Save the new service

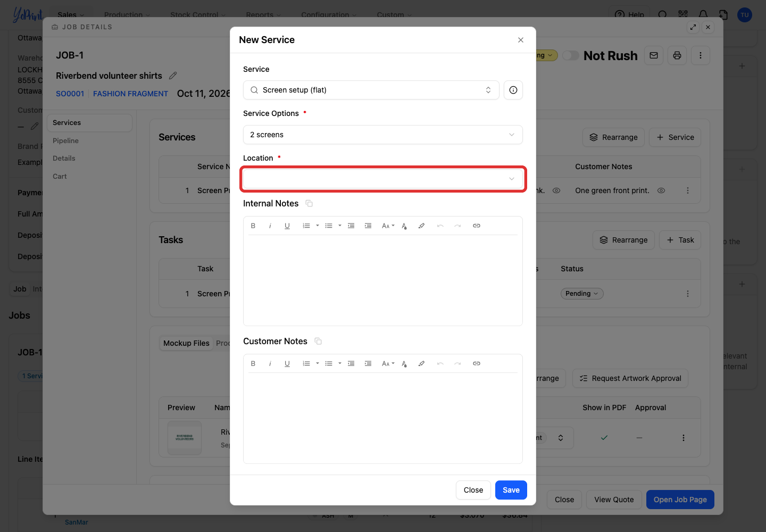(511, 490)
